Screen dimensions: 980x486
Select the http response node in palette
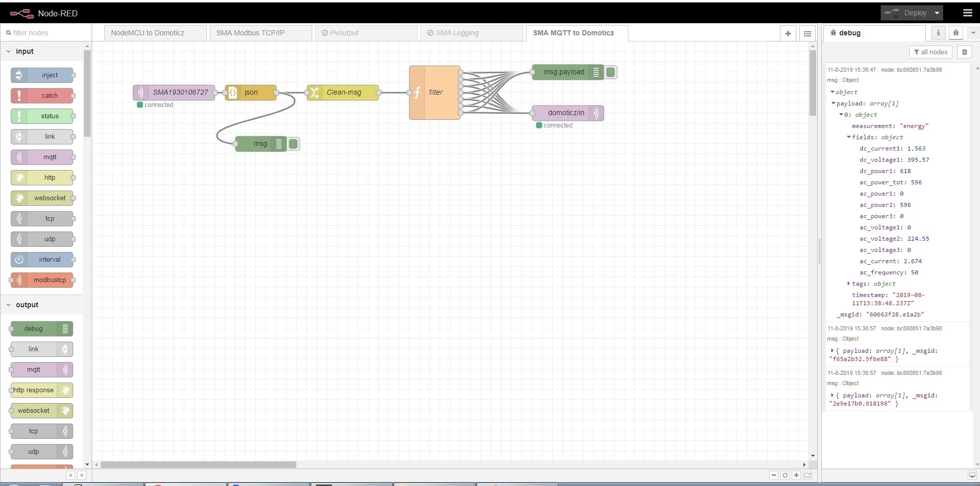pos(42,390)
